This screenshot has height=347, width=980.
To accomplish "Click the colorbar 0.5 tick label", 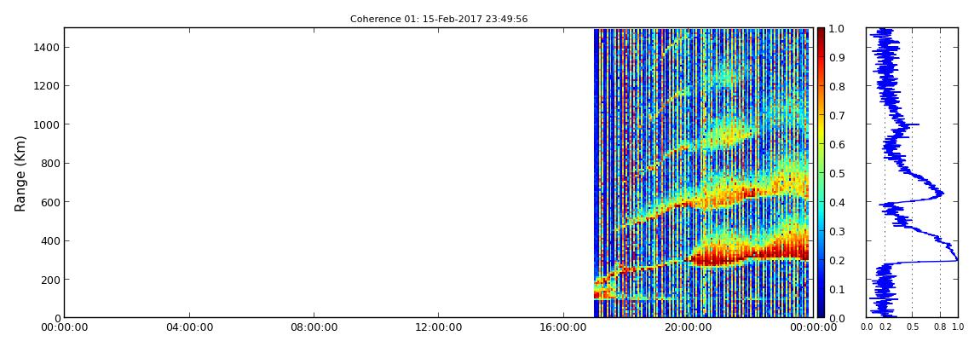I will (x=836, y=173).
